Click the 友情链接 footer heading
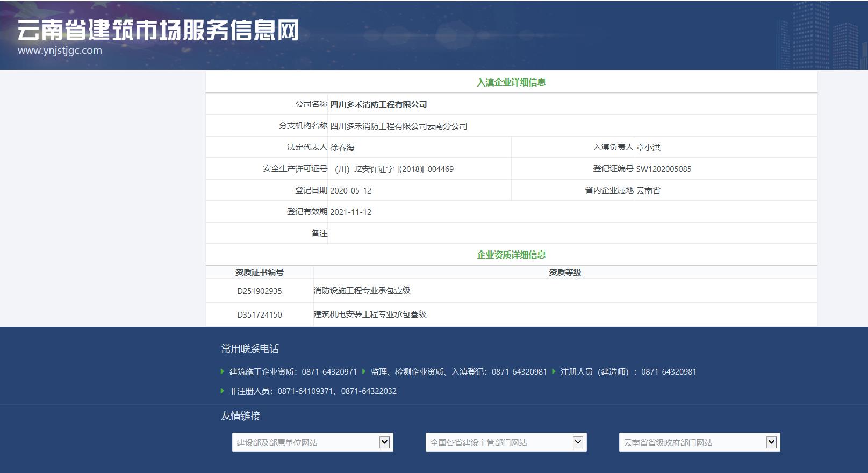Screen dimensions: 868x473 click(x=240, y=415)
